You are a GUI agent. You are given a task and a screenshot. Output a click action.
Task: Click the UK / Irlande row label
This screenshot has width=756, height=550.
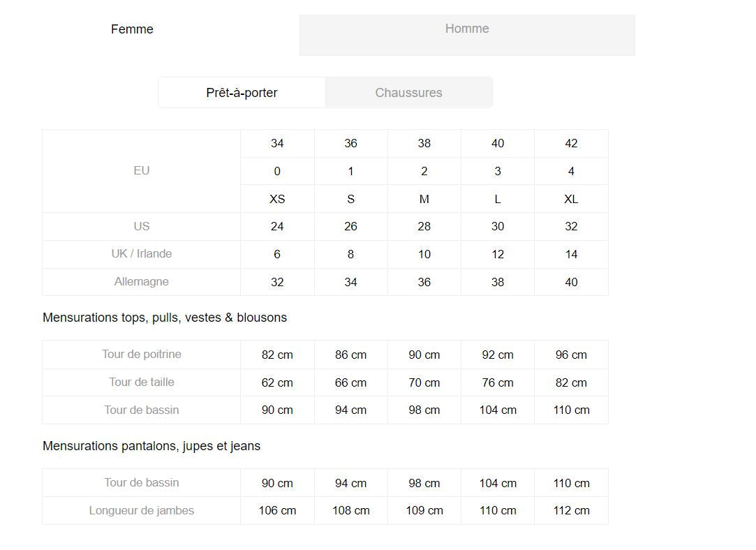coord(141,254)
